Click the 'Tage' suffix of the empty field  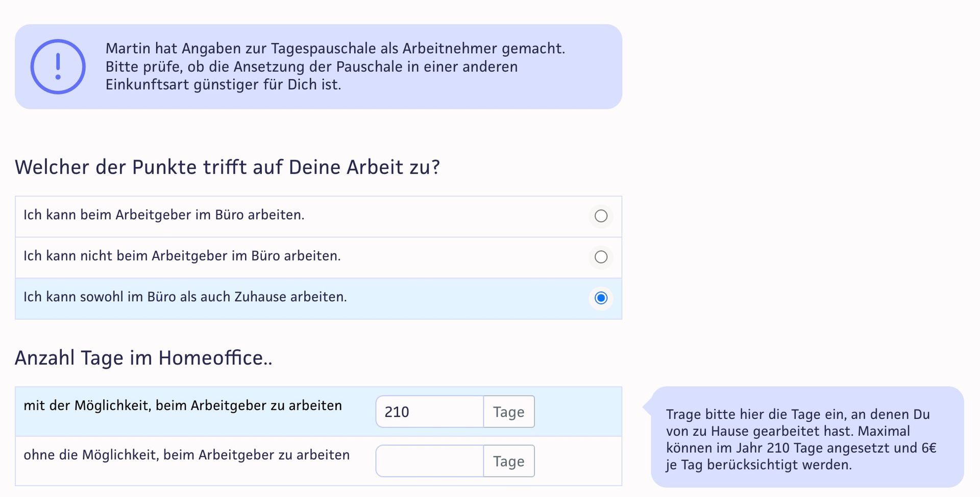click(509, 461)
